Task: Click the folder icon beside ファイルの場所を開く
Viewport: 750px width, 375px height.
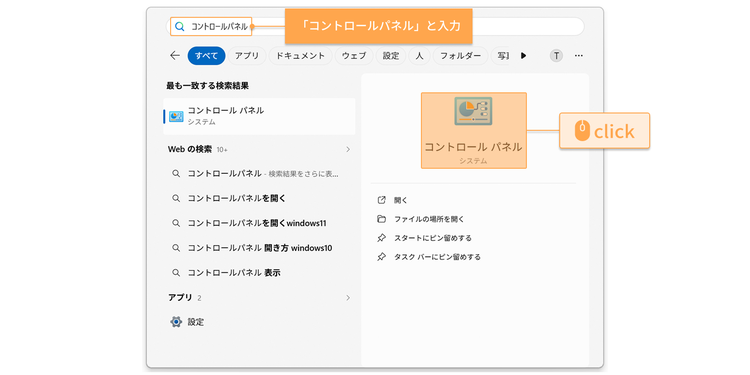Action: coord(381,219)
